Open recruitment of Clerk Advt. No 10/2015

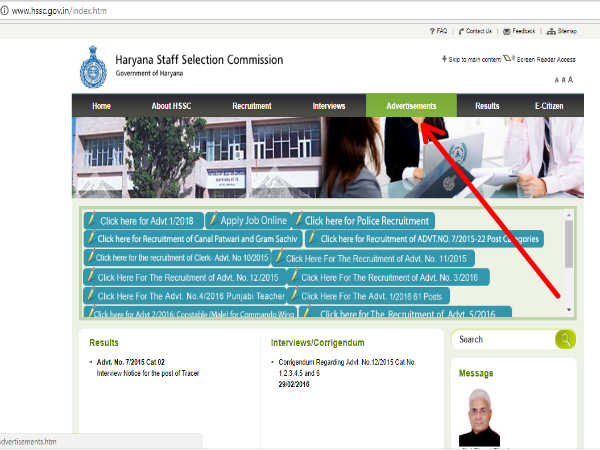(177, 258)
